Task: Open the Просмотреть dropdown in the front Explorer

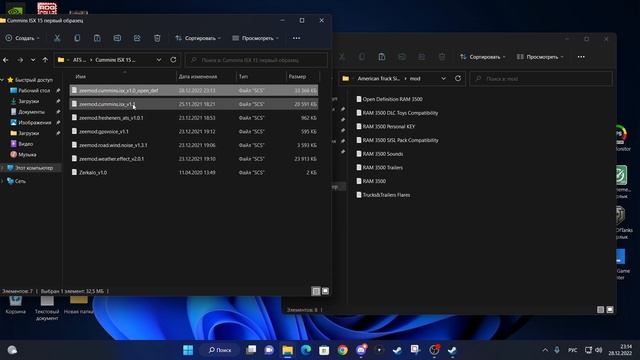Action: click(x=256, y=38)
